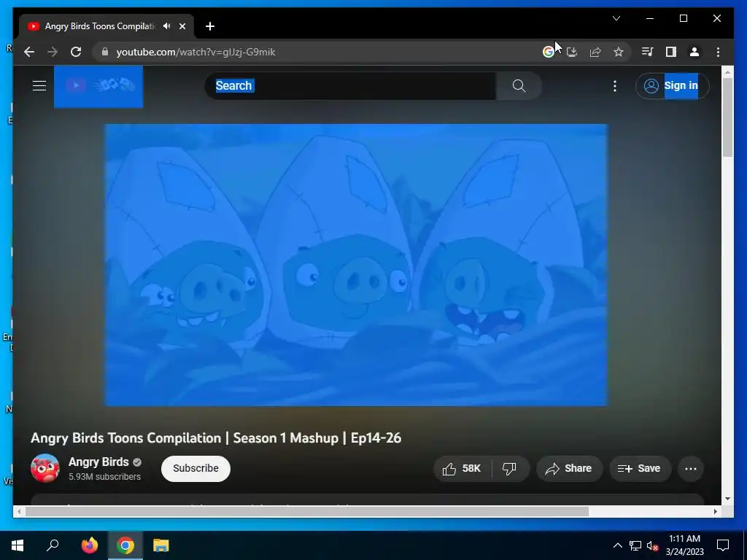The image size is (747, 560).
Task: Open YouTube settings three-dot menu
Action: [614, 86]
